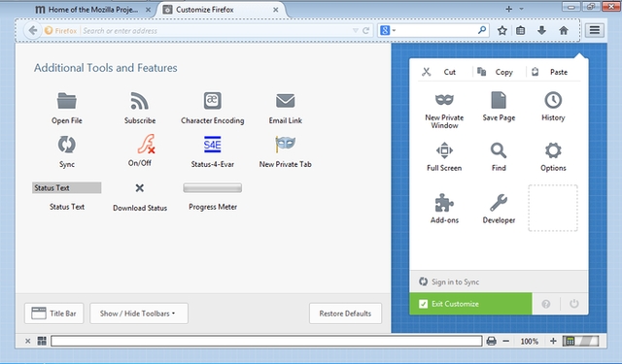Open the Add-ons puzzle icon
This screenshot has width=622, height=364.
(444, 203)
